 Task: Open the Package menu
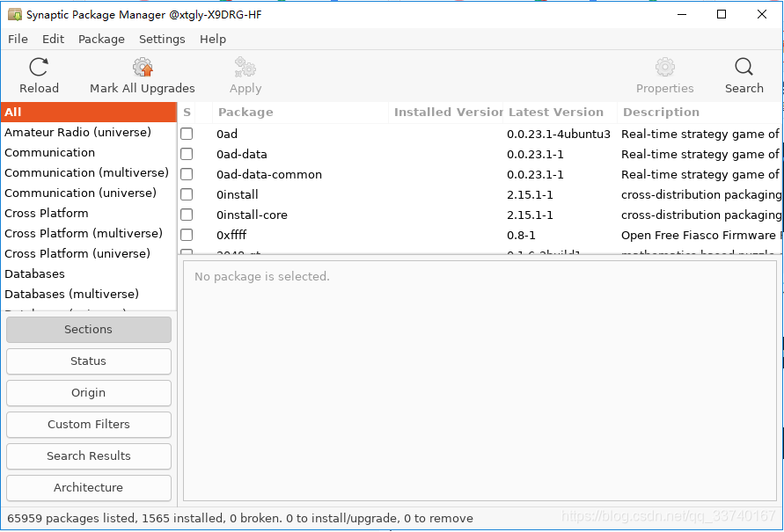[101, 39]
